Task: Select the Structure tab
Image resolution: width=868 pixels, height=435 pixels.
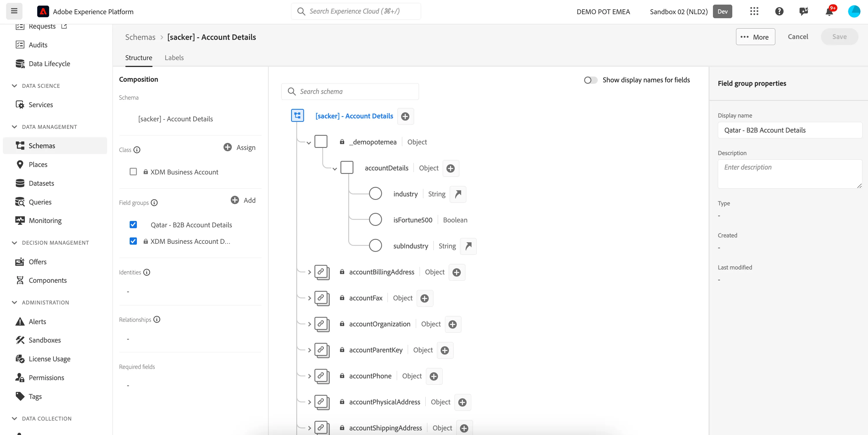Action: tap(139, 57)
